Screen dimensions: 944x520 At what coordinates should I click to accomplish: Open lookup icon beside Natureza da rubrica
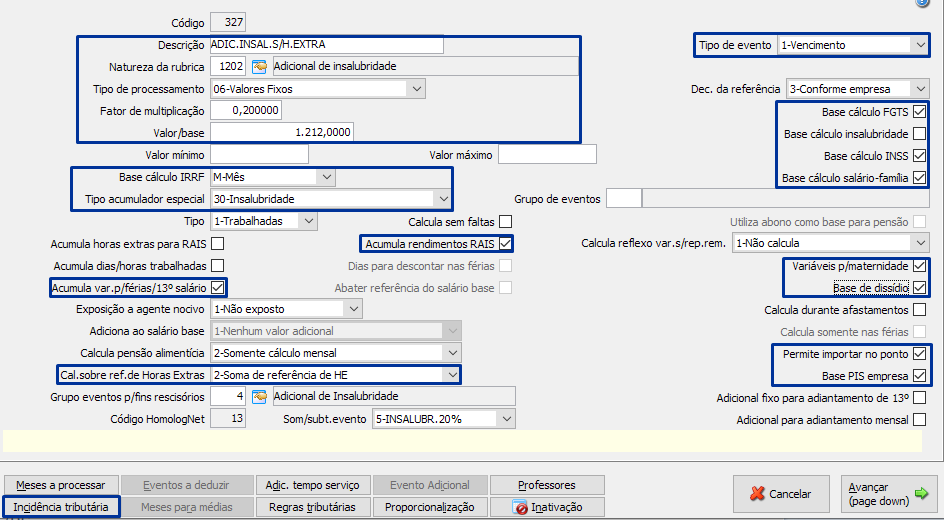(259, 66)
